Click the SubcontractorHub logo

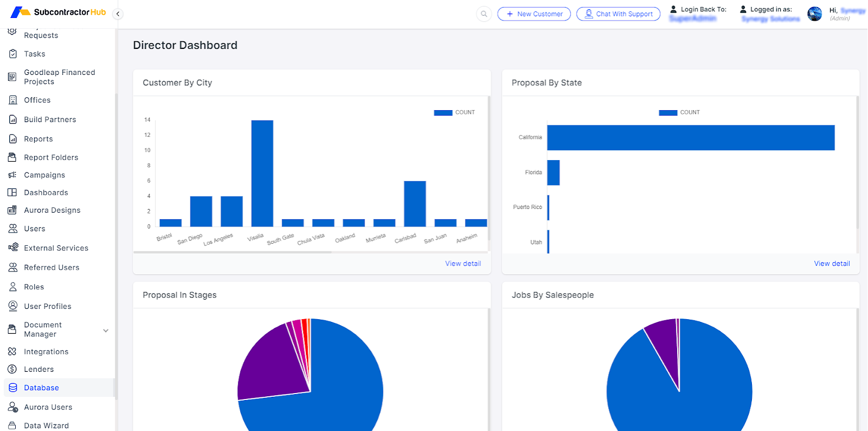(x=59, y=12)
